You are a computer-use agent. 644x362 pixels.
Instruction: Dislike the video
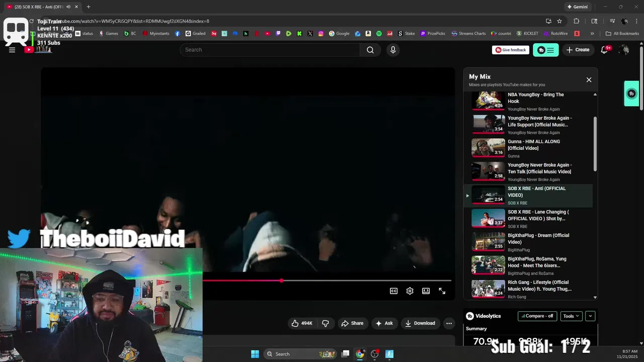tap(326, 323)
